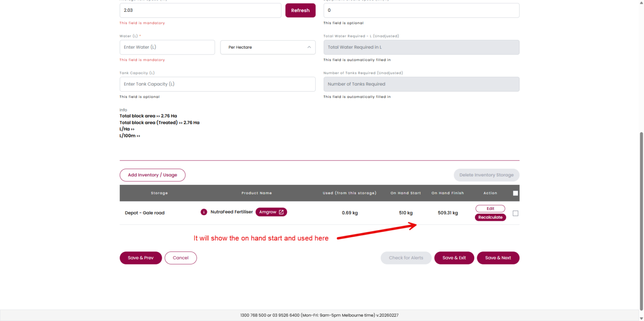Click Save & Exit
The image size is (644, 321).
point(454,258)
